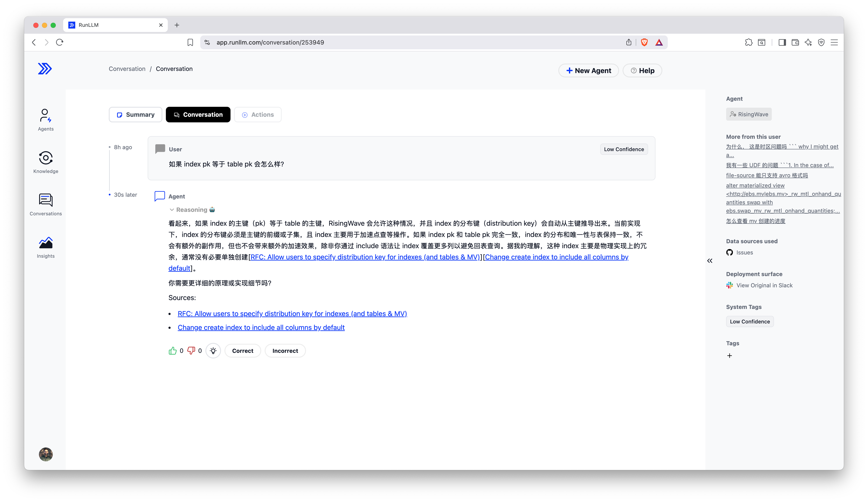Open Leo AI sparkle icon
868x502 pixels.
click(808, 42)
